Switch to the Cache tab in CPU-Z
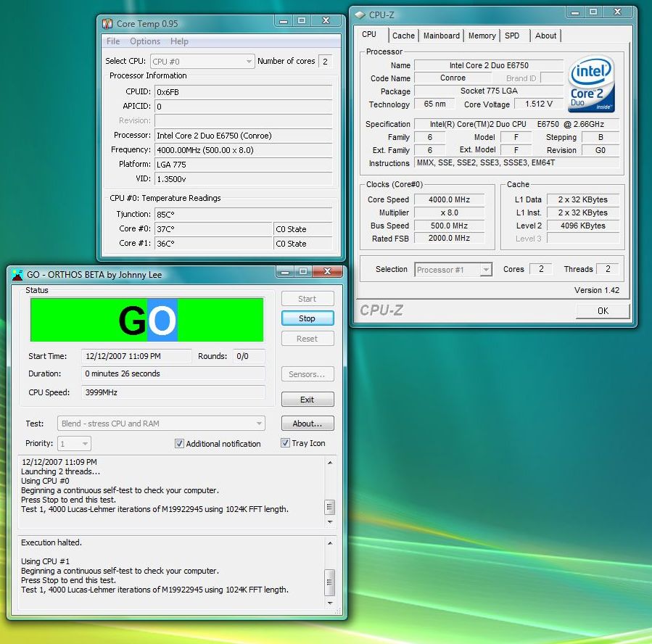 tap(403, 36)
